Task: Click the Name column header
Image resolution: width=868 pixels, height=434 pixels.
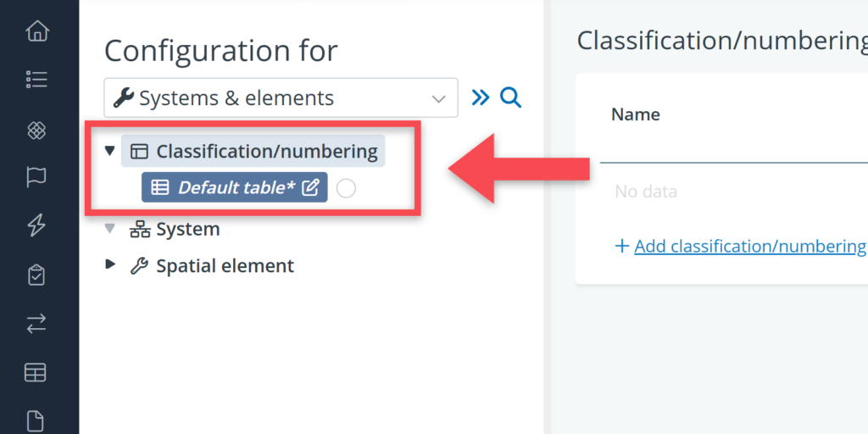Action: tap(636, 114)
